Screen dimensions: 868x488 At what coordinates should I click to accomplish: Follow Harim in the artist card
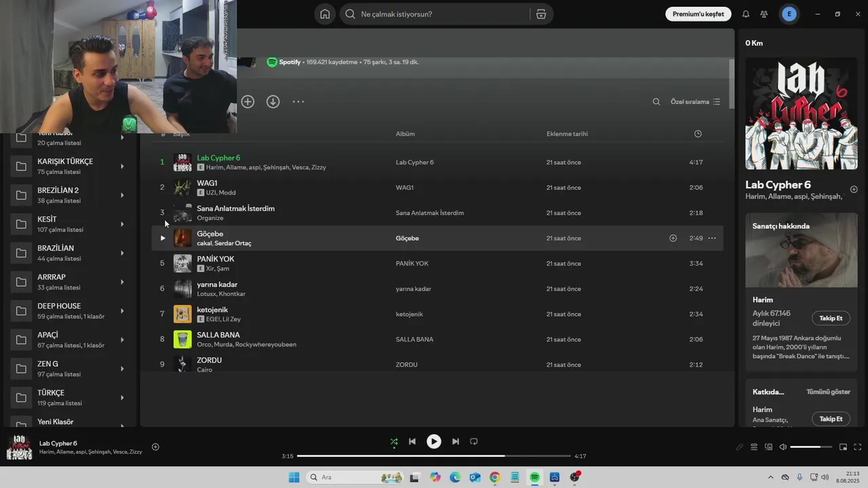831,318
